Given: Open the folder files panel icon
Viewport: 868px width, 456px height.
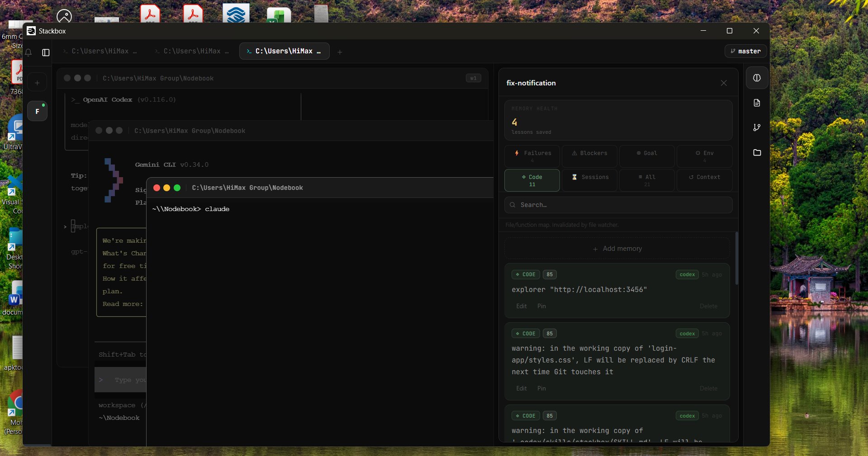Looking at the screenshot, I should point(757,153).
